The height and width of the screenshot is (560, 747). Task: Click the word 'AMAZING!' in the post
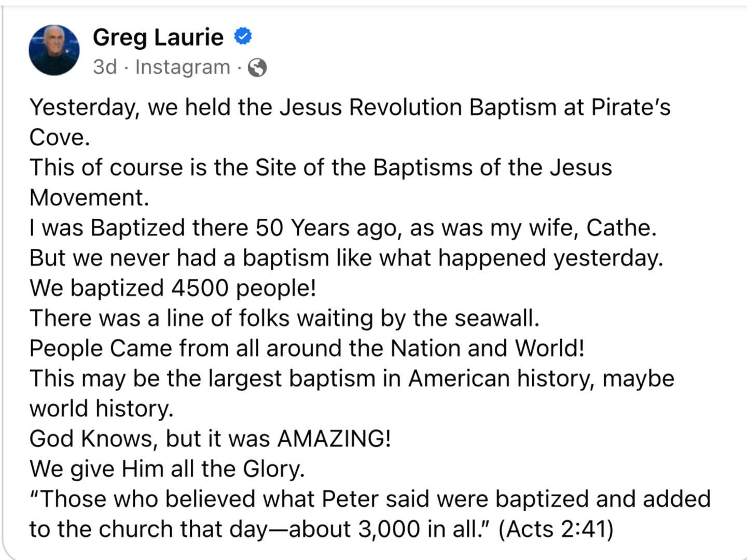pos(334,439)
